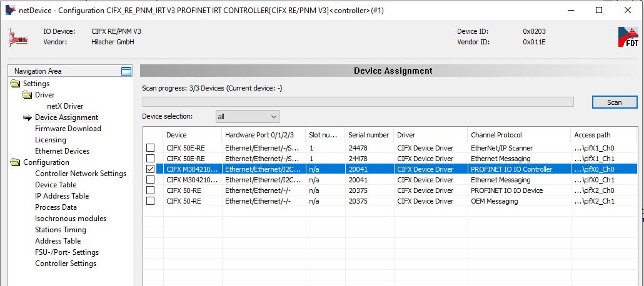Viewport: 644px width, 286px height.
Task: Click access path ...\cifX1_Ch1
Action: (595, 159)
